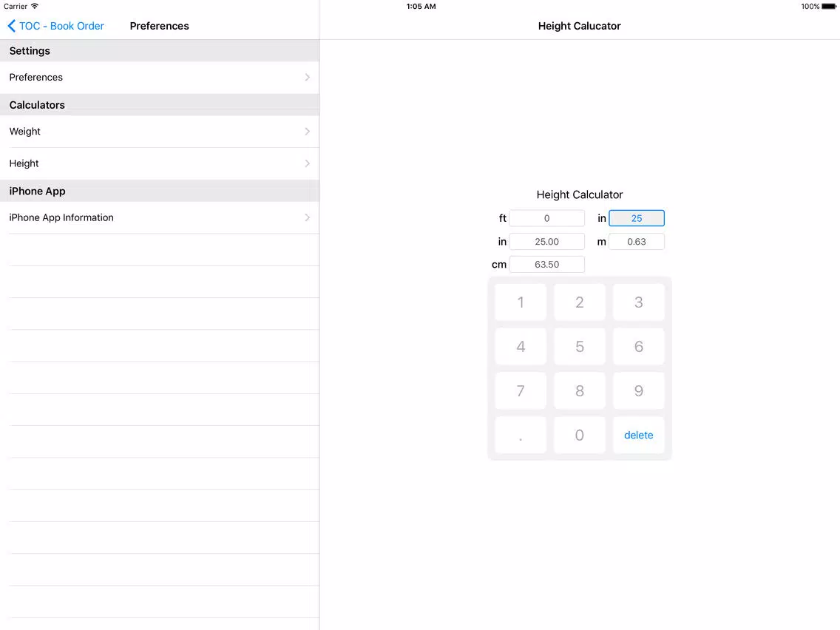Tap keypad digit 4

coord(520,347)
